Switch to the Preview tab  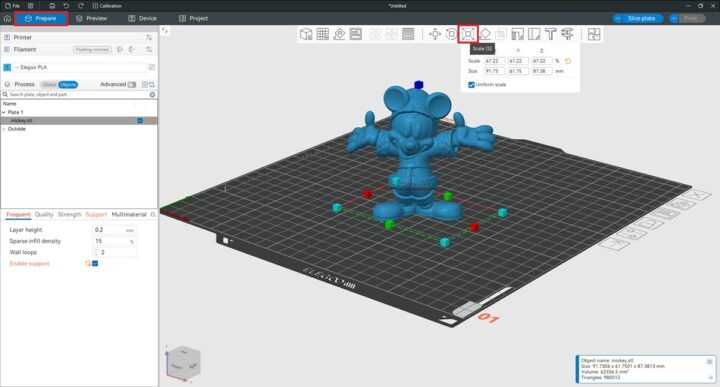[x=91, y=18]
